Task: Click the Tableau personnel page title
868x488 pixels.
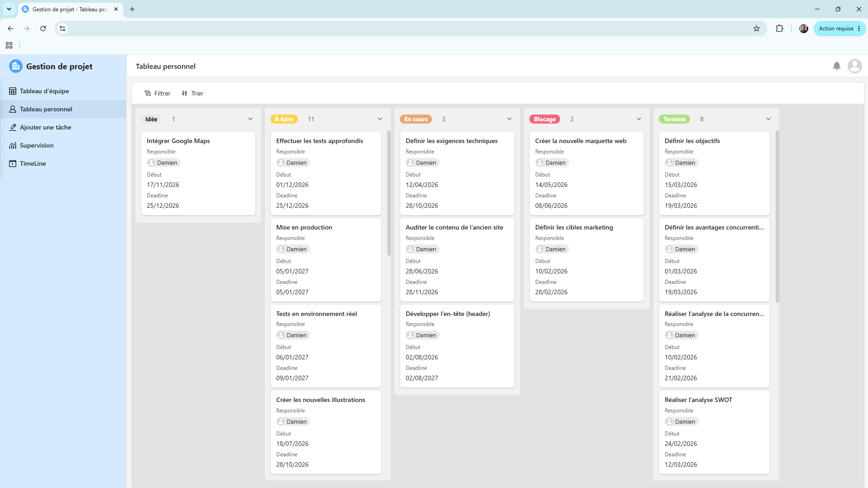Action: click(166, 66)
